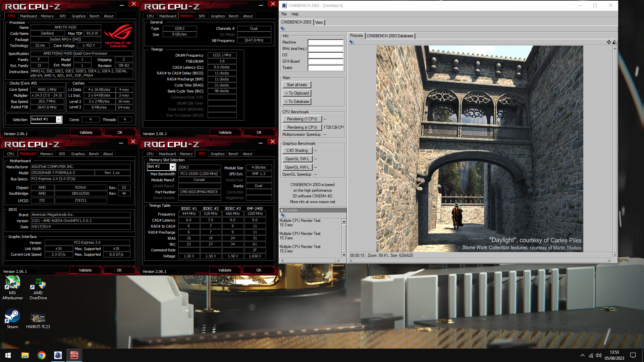Click the To Clipboard button
644x362 pixels.
point(297,93)
